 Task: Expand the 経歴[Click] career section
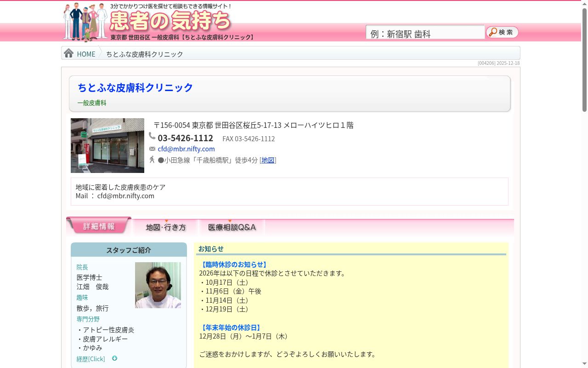[90, 359]
